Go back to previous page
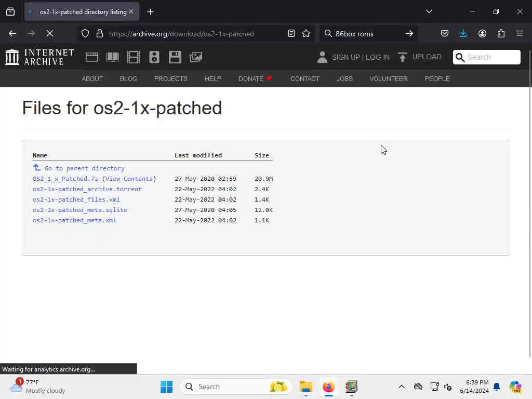The height and width of the screenshot is (399, 532). point(12,33)
